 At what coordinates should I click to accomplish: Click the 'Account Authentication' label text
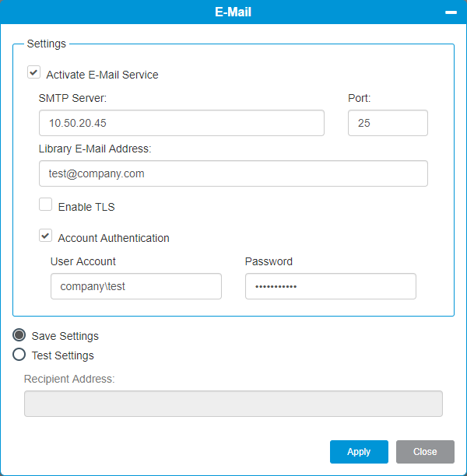(114, 238)
